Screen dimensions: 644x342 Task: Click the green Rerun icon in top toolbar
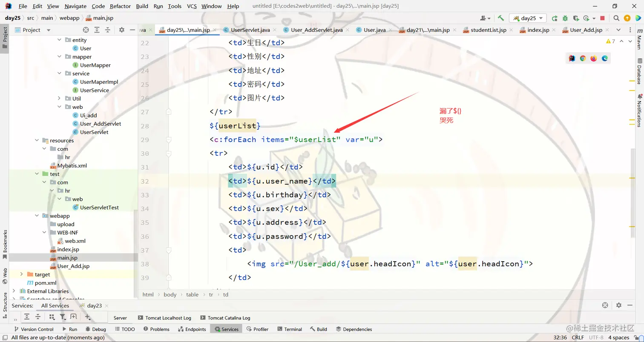tap(555, 18)
